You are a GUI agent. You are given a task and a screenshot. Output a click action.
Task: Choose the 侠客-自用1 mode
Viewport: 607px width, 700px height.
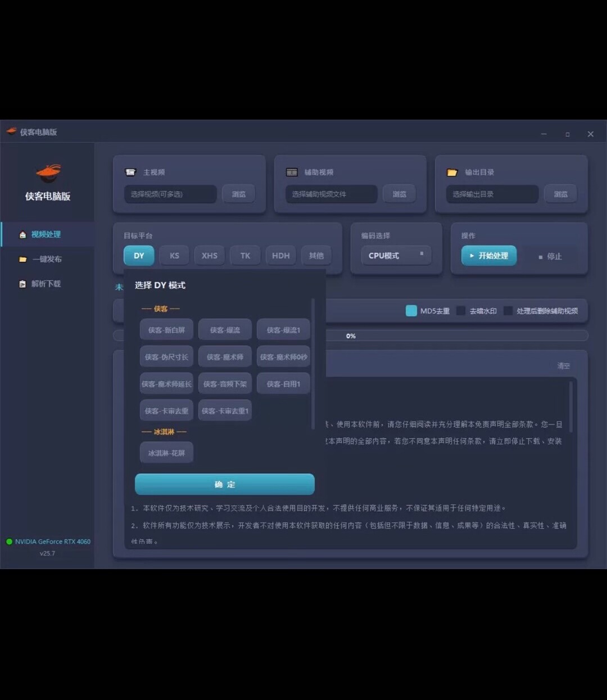[x=283, y=384]
